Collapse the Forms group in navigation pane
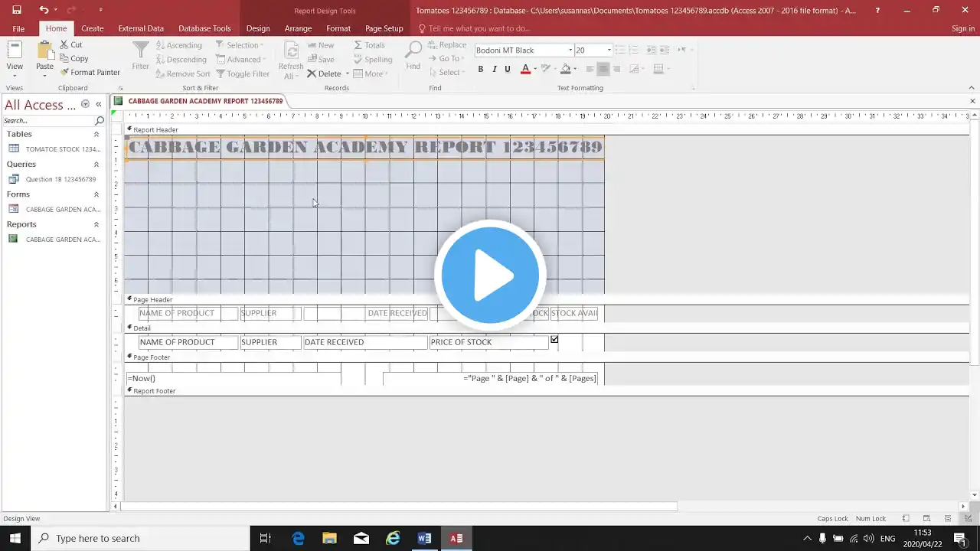Viewport: 980px width, 551px height. (96, 194)
